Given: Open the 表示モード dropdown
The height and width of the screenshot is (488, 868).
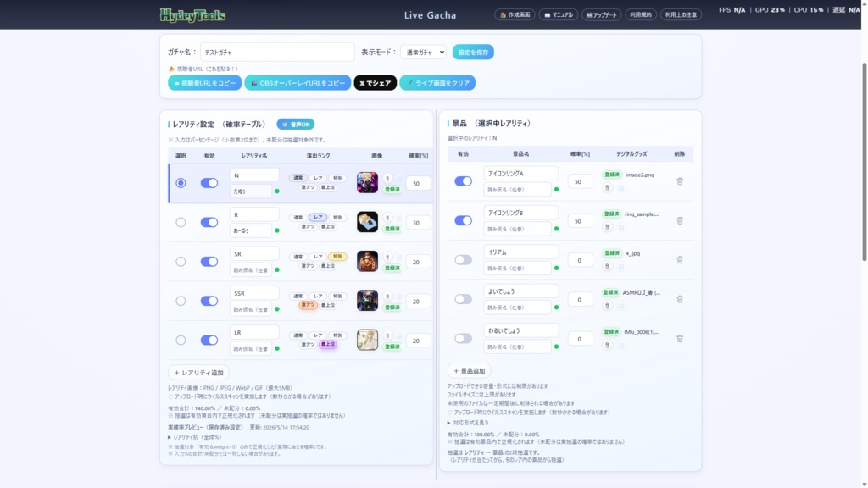Looking at the screenshot, I should pos(424,52).
